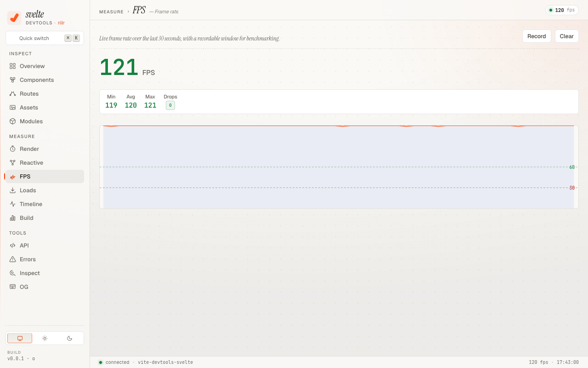Start recording with the Record button
Viewport: 588px width, 368px height.
[537, 36]
